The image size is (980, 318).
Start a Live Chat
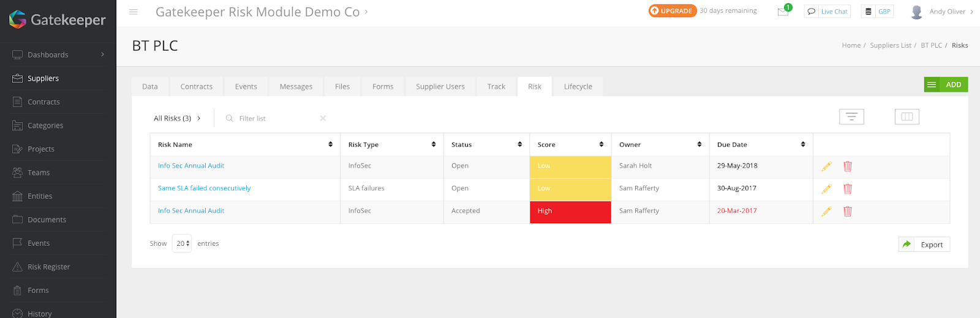[827, 12]
